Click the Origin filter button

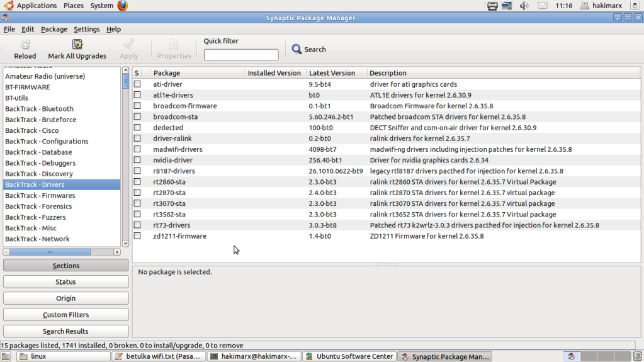point(65,298)
